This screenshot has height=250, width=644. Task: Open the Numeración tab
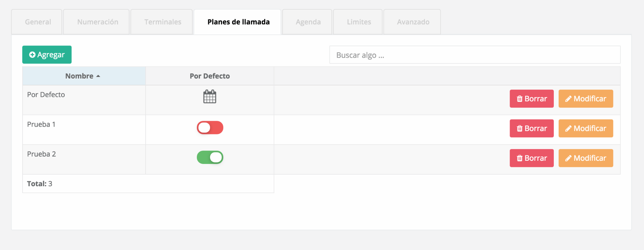click(x=98, y=22)
